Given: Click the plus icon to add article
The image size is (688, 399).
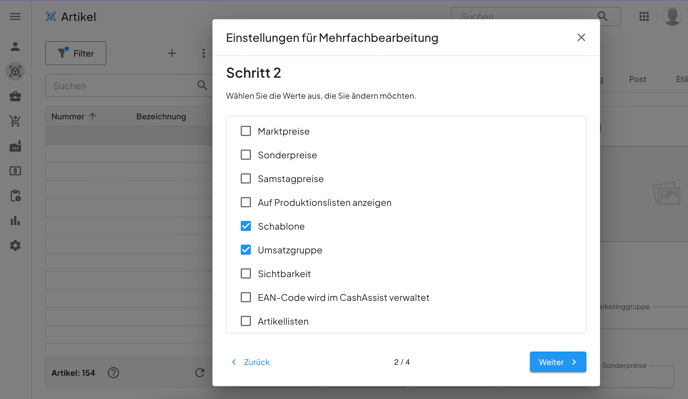Looking at the screenshot, I should (172, 53).
